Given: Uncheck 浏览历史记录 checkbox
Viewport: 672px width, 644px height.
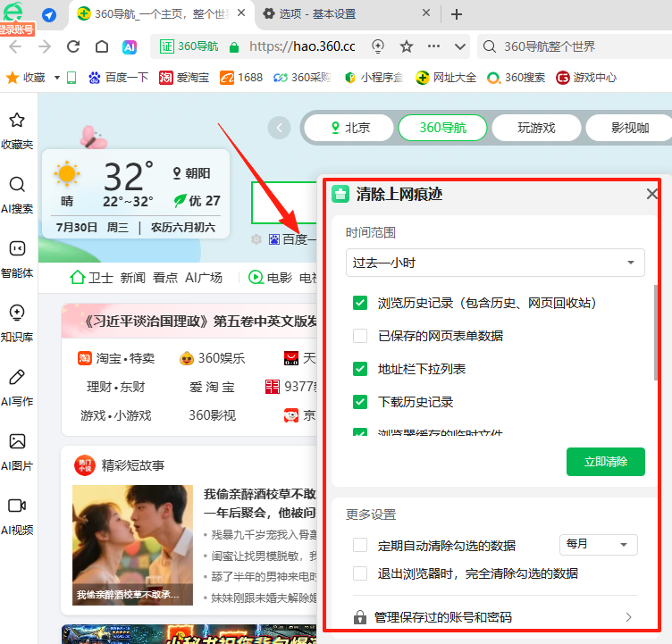Looking at the screenshot, I should [x=360, y=304].
